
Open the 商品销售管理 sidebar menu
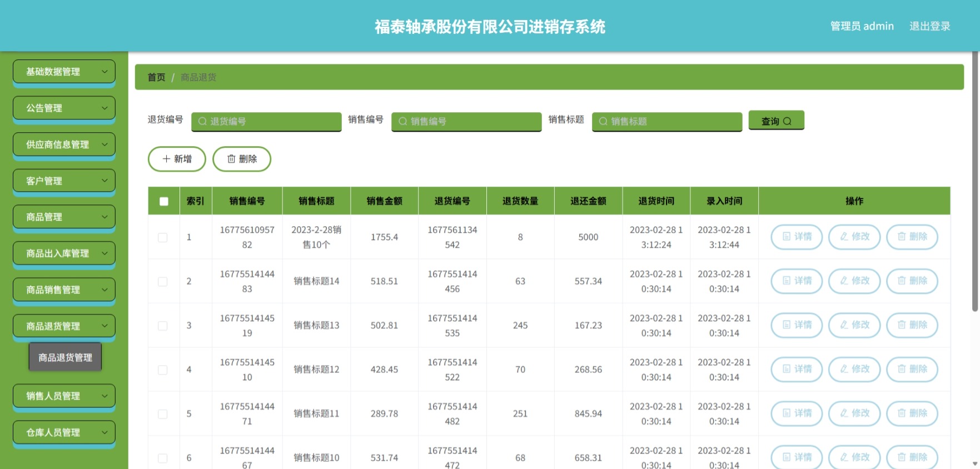tap(64, 290)
